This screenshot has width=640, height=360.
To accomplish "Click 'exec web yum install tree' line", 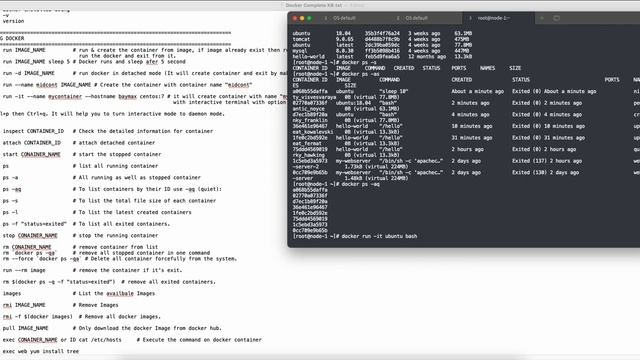I will click(x=41, y=351).
